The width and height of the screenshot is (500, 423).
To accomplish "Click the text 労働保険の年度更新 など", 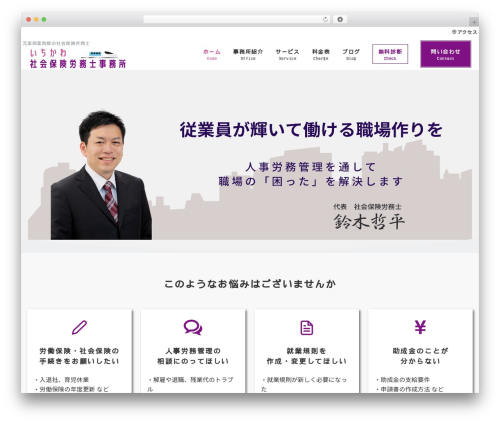I will click(74, 389).
